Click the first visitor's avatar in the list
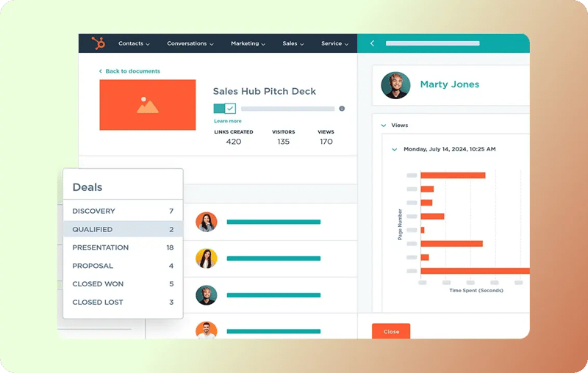The width and height of the screenshot is (588, 373). (x=207, y=222)
